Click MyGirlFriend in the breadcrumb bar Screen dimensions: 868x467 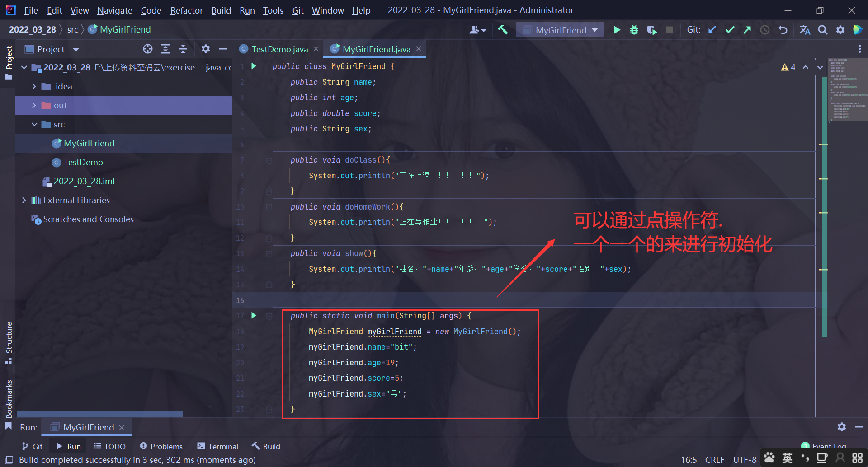point(119,29)
